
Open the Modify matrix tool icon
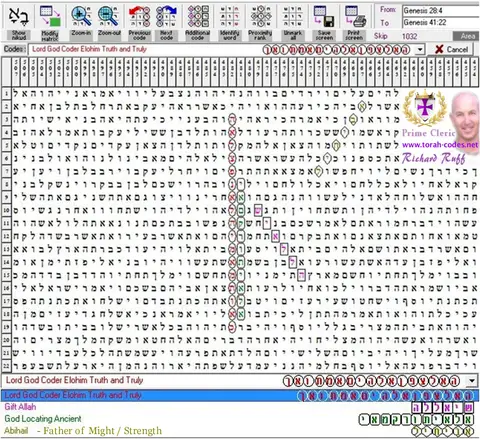(x=50, y=16)
